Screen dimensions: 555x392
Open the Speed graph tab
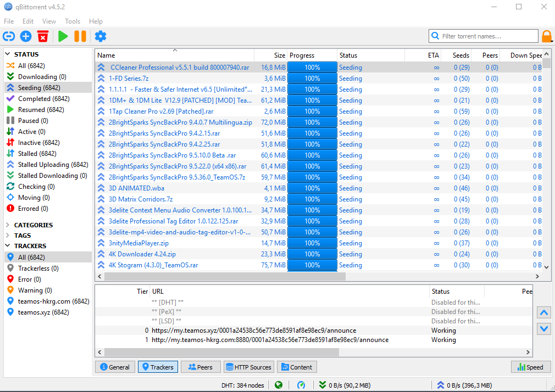pyautogui.click(x=531, y=367)
